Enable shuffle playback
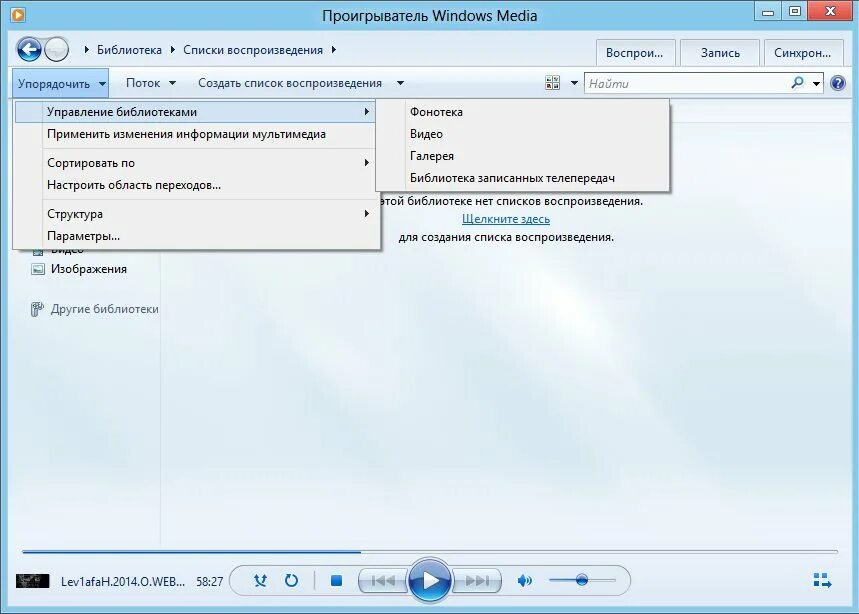The height and width of the screenshot is (614, 859). click(260, 580)
